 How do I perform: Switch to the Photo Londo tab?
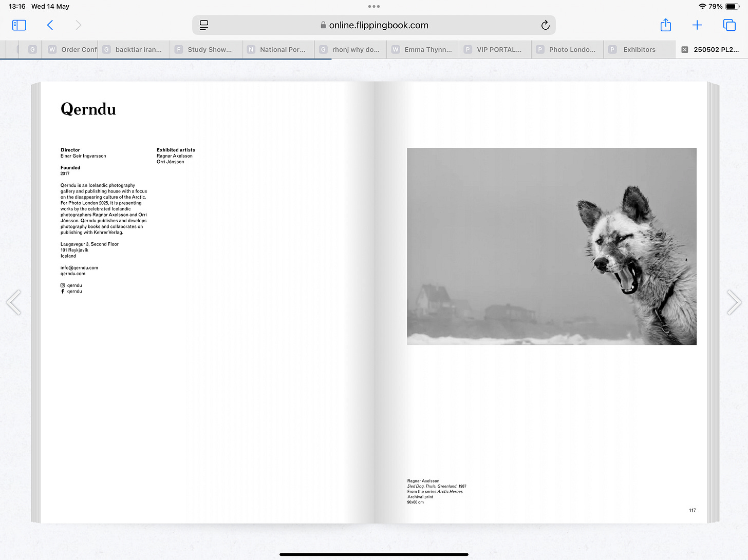(x=567, y=49)
